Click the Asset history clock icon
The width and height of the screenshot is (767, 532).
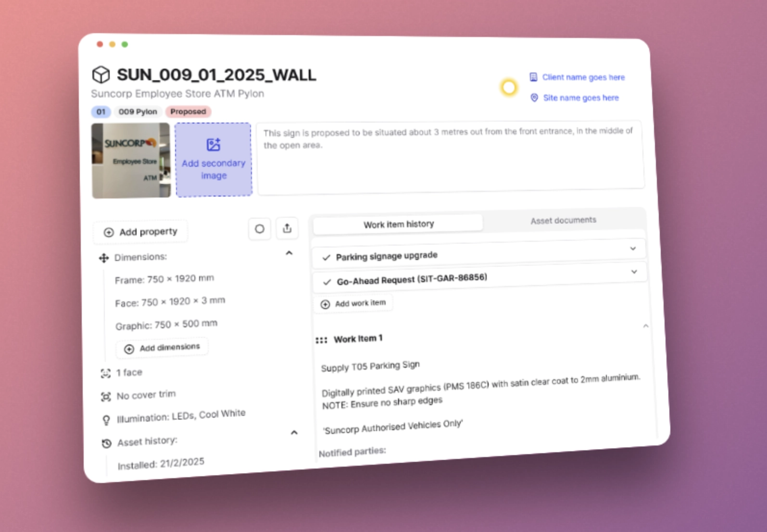click(x=107, y=443)
